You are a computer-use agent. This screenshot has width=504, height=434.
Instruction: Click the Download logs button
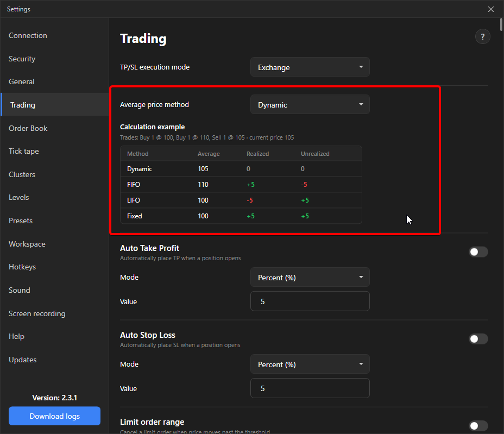[55, 416]
